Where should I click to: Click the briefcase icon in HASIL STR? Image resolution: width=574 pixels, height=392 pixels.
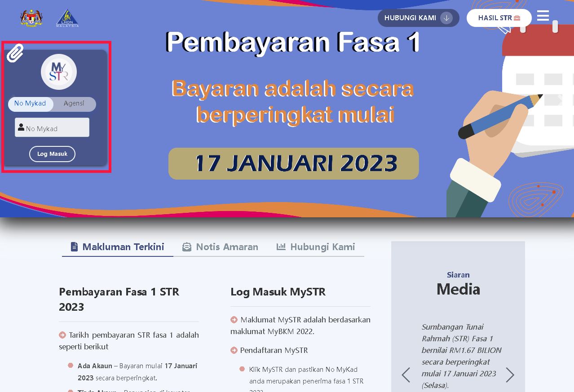(x=517, y=18)
